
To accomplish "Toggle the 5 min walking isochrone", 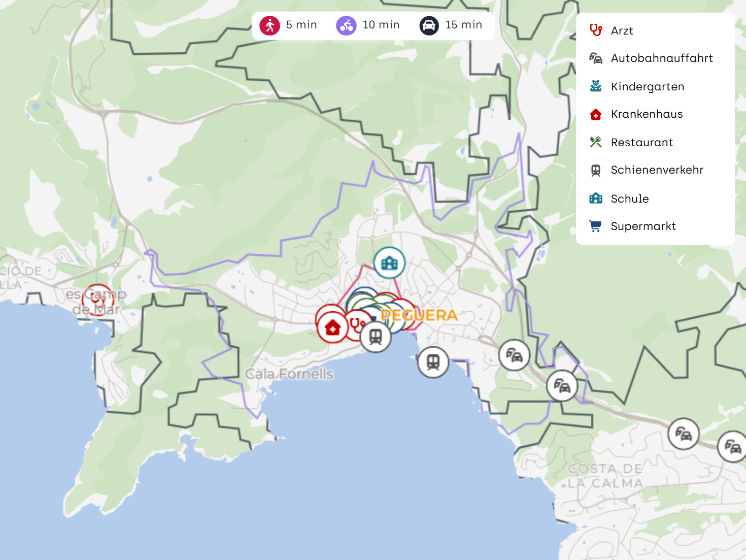I will (x=288, y=25).
